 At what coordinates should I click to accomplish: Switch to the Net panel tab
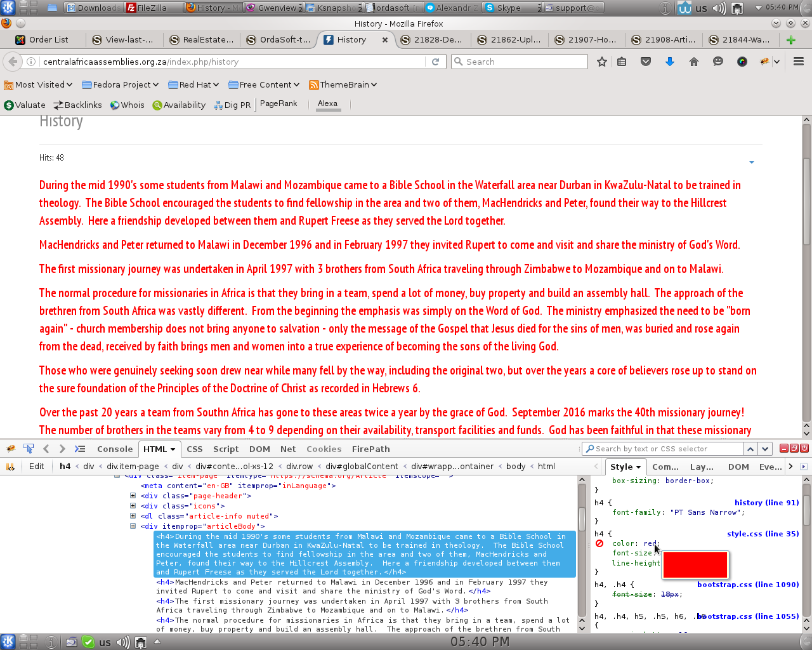pyautogui.click(x=288, y=449)
